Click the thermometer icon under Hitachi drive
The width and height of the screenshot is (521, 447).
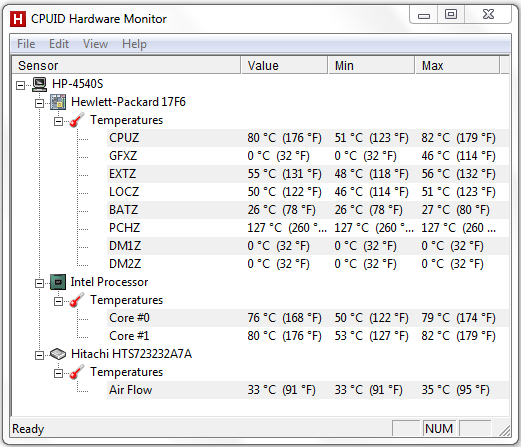coord(77,372)
